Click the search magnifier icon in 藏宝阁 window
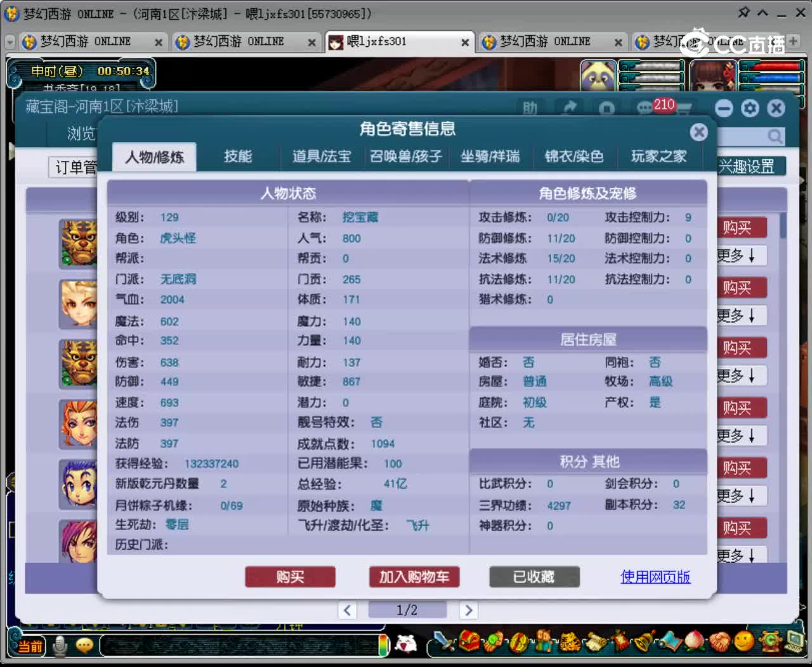Viewport: 812px width, 667px height. [775, 136]
